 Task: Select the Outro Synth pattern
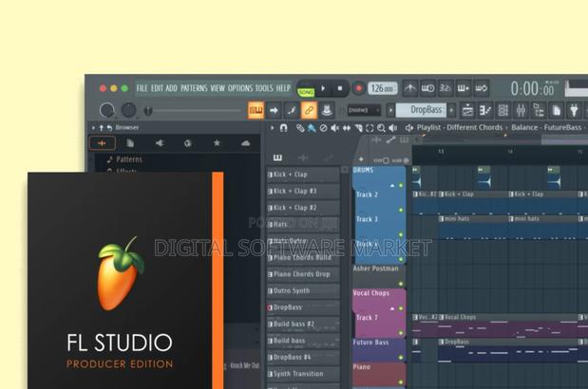[303, 291]
